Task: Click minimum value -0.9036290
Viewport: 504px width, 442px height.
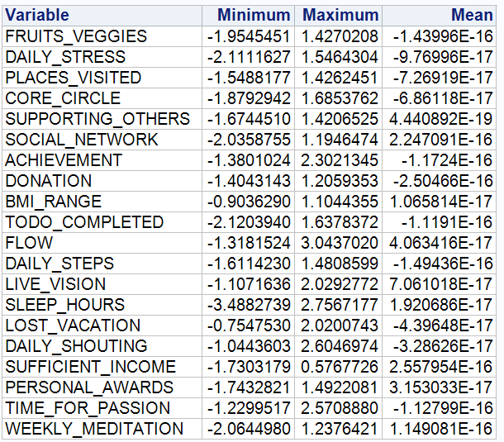Action: click(x=248, y=202)
